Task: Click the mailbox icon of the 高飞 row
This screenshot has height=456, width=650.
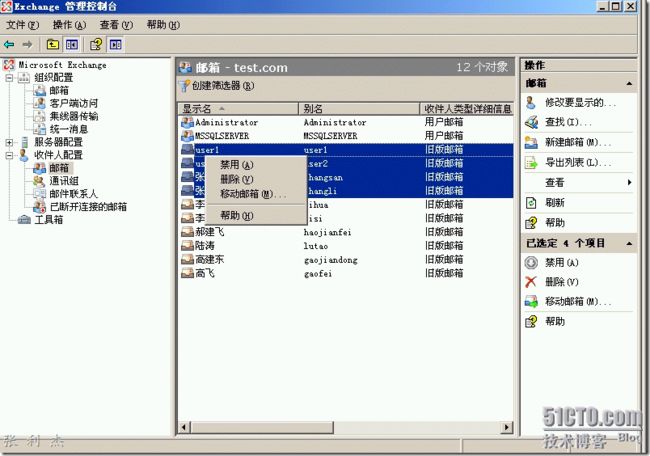Action: (x=187, y=273)
